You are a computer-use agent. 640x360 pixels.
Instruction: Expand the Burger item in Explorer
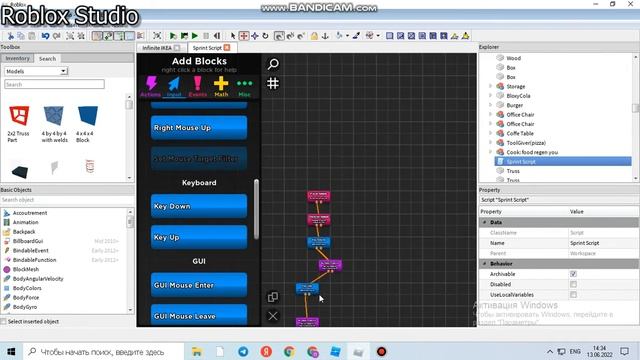[491, 105]
